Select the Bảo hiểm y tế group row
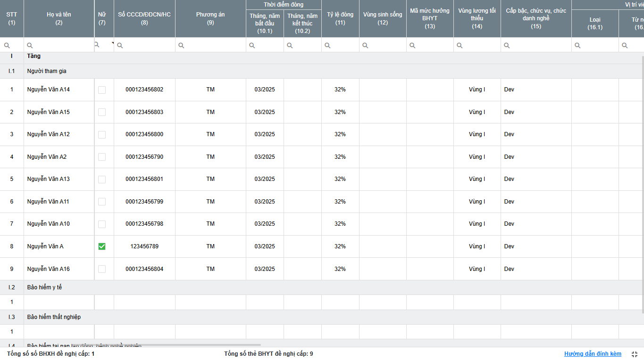The image size is (644, 360). pos(44,287)
